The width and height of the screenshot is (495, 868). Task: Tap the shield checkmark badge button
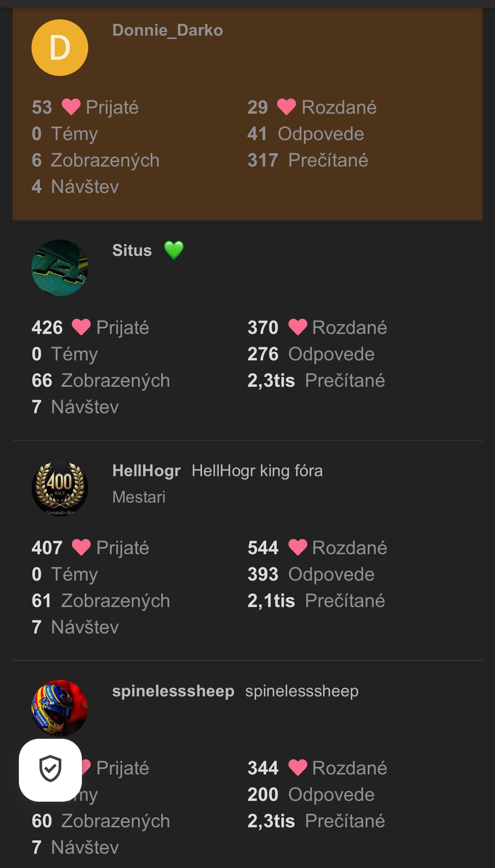click(x=50, y=769)
